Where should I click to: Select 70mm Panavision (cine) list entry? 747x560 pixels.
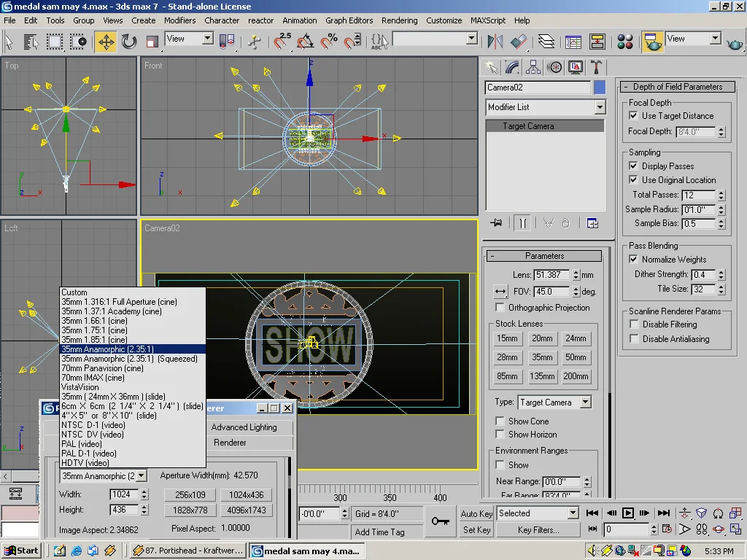133,368
